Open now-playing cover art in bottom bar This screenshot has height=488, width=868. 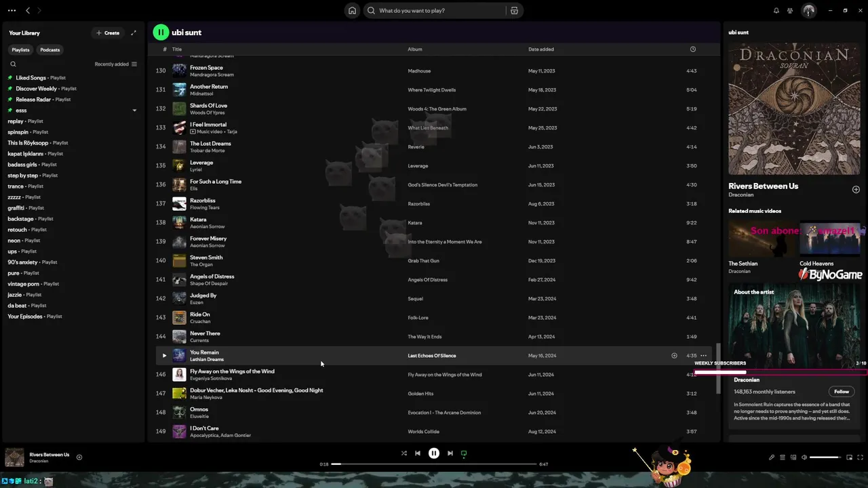(x=14, y=457)
